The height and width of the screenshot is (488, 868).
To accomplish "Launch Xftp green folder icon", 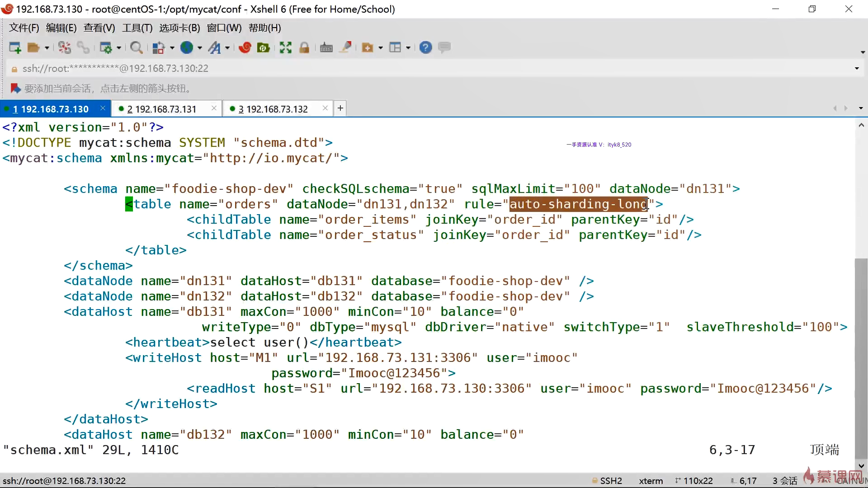I will (263, 47).
